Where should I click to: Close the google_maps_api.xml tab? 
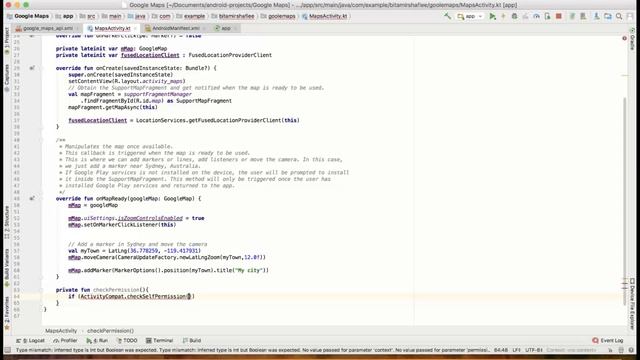(78, 28)
